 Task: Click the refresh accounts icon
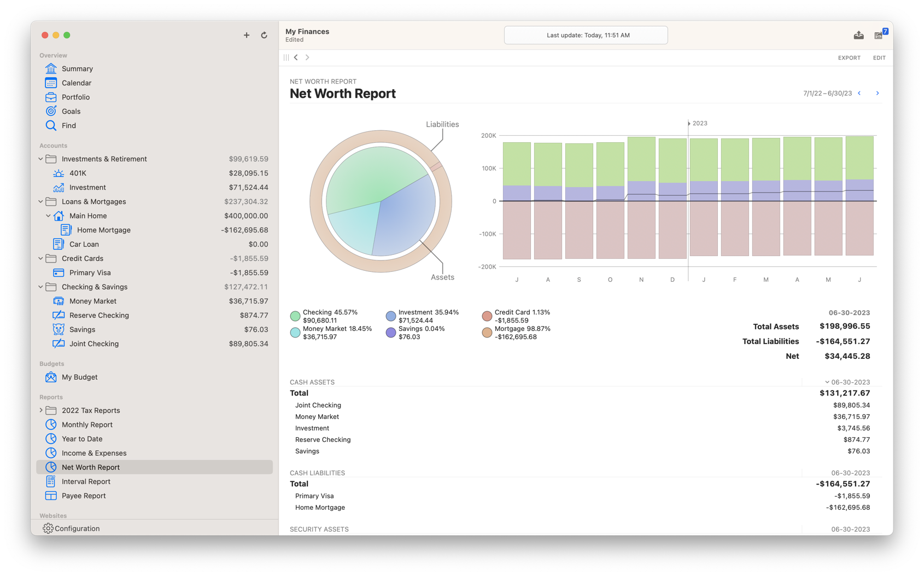(264, 35)
